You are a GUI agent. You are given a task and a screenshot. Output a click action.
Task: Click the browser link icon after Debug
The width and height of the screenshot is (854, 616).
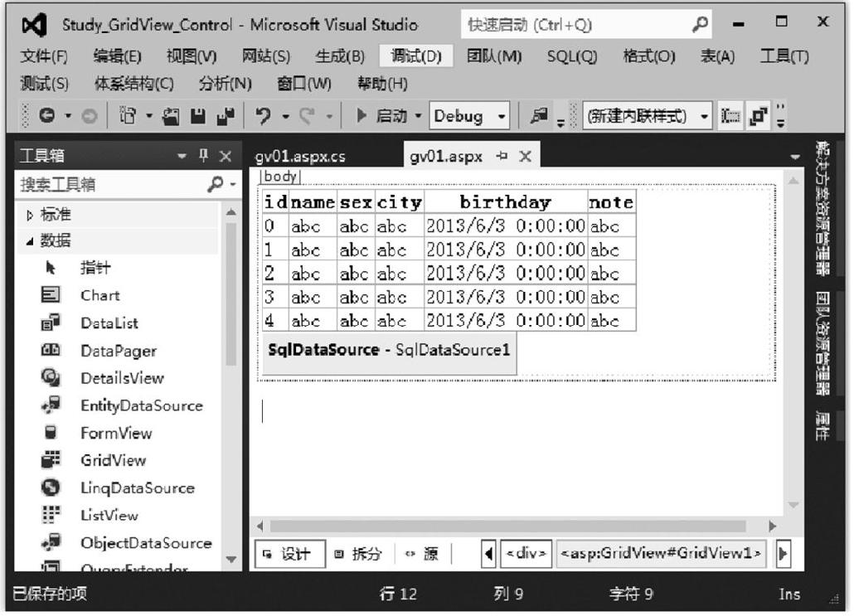[539, 115]
